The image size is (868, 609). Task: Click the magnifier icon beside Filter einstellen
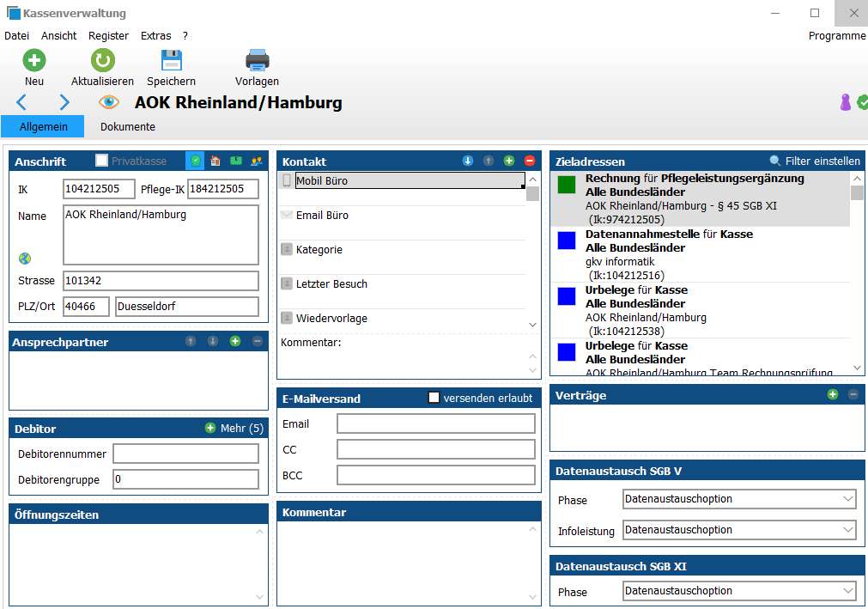(775, 161)
